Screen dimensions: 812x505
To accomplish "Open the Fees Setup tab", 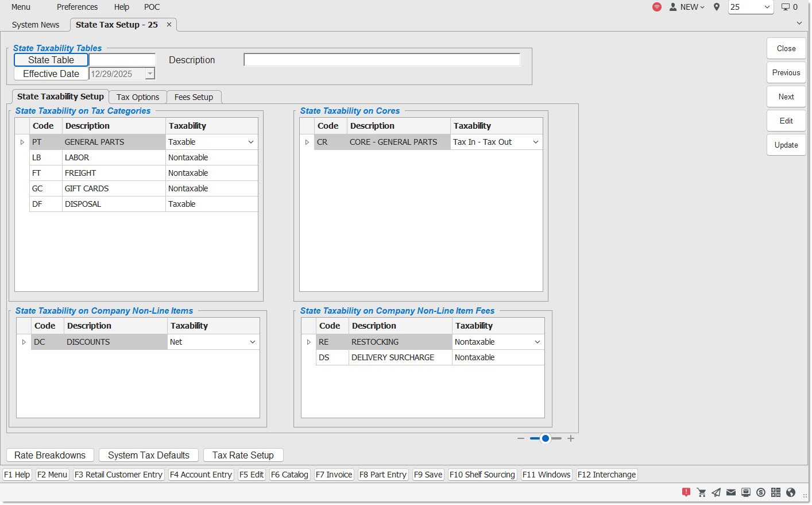I will click(x=194, y=97).
